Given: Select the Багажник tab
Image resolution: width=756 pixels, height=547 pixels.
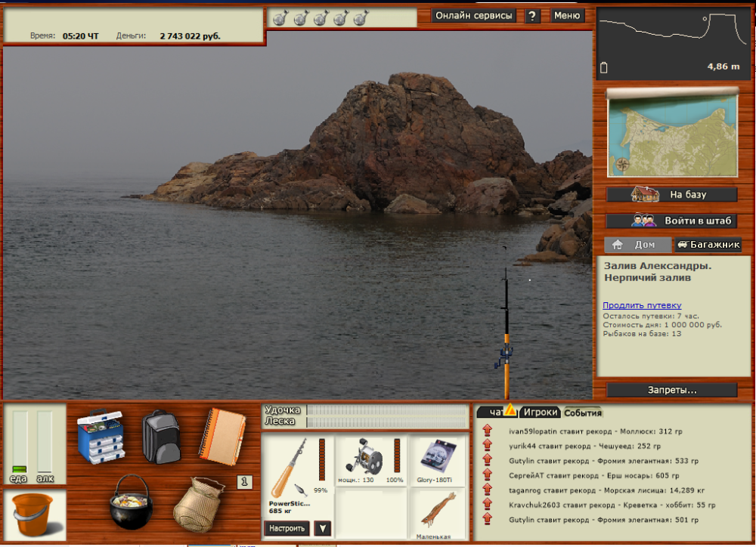Looking at the screenshot, I should click(708, 244).
